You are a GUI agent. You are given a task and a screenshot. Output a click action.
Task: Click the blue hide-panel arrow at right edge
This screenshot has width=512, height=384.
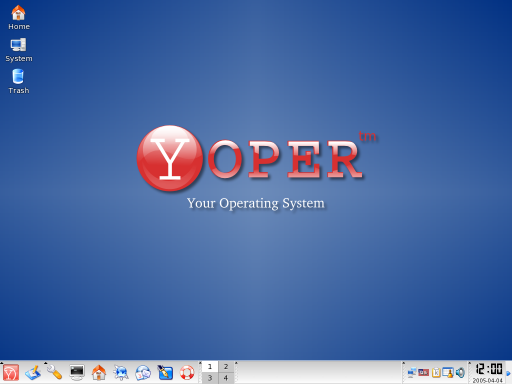pyautogui.click(x=509, y=373)
